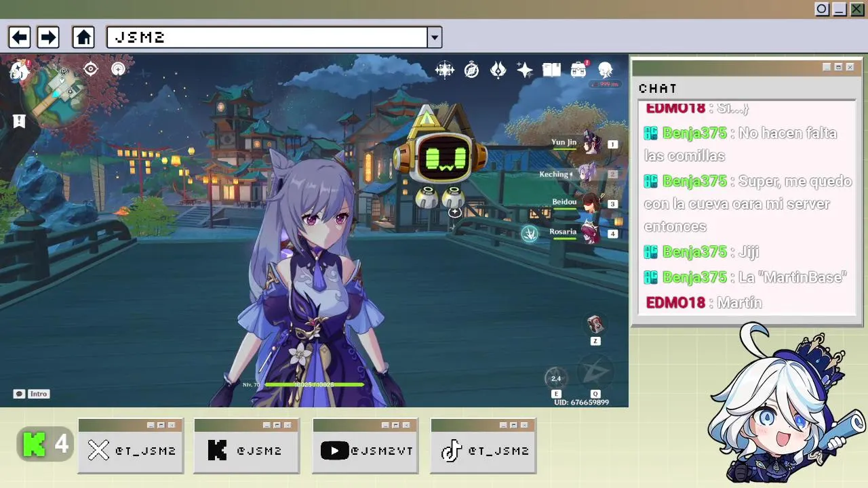Open the quest bookmark icon with exclamation mark
The image size is (868, 488).
click(19, 121)
